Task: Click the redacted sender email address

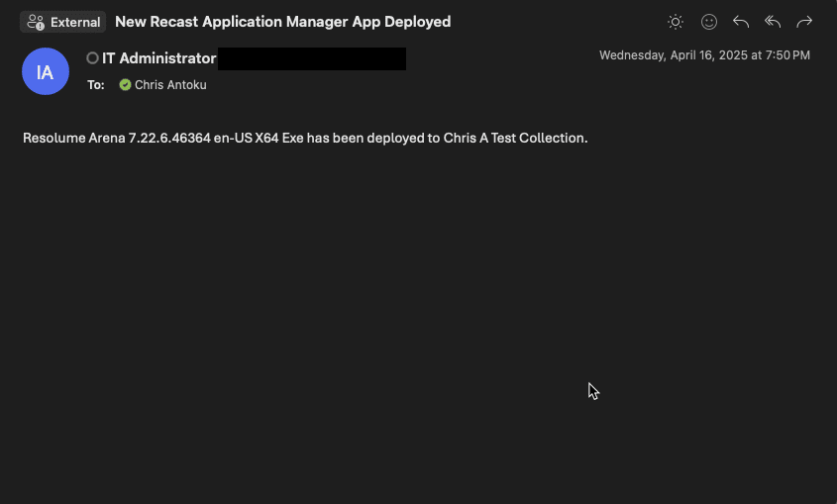Action: (311, 58)
